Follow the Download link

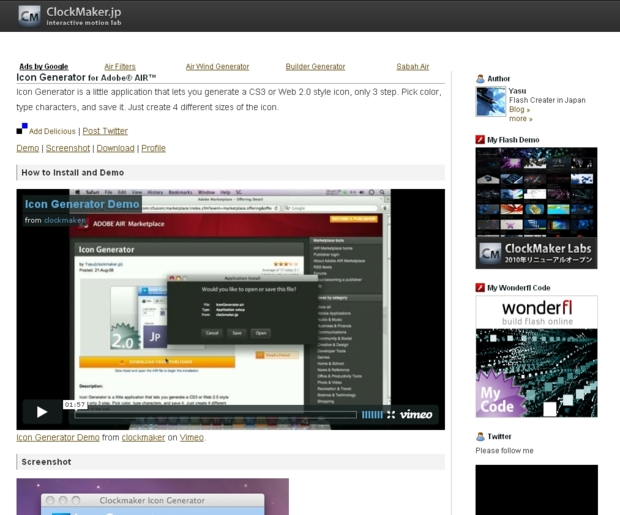[x=115, y=148]
